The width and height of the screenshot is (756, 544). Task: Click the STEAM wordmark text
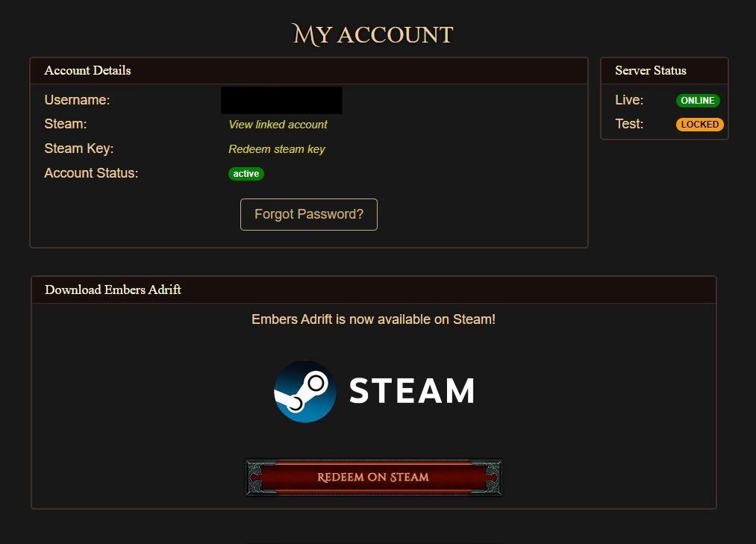(x=412, y=390)
